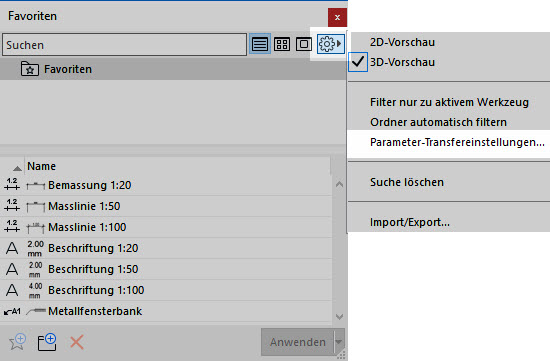
Task: Click the preview thumbnail of Masslinie 1:100
Action: [35, 228]
